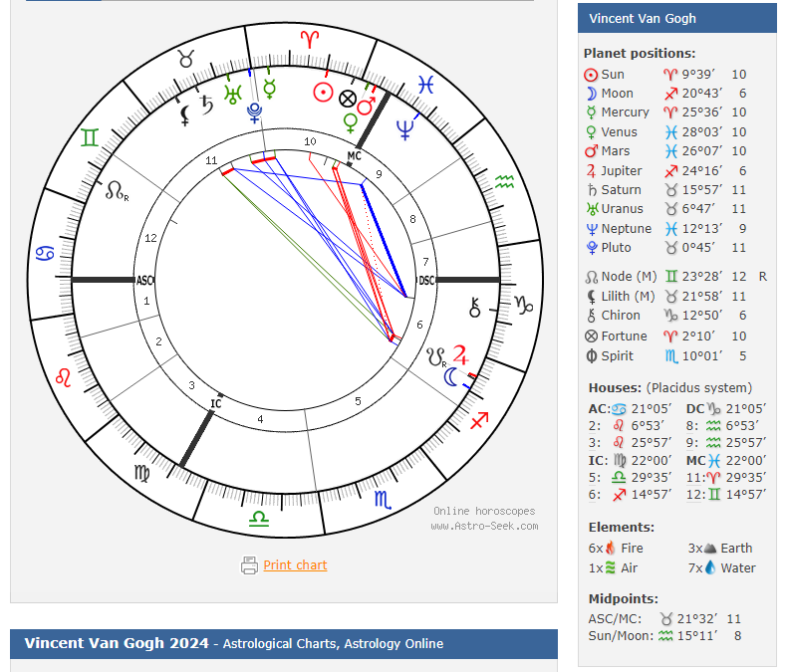790x672 pixels.
Task: Click the blue Moon crescent in the chart wheel
Action: pos(451,376)
